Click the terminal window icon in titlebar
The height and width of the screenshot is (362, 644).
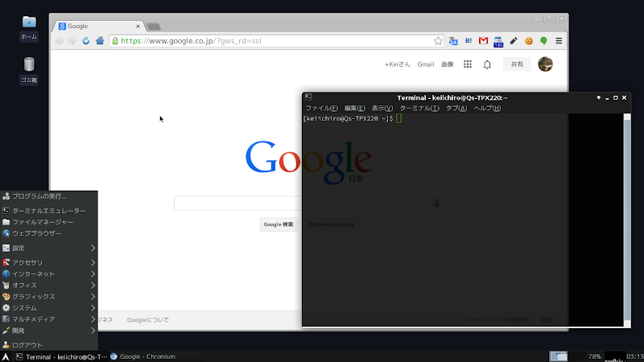click(308, 97)
